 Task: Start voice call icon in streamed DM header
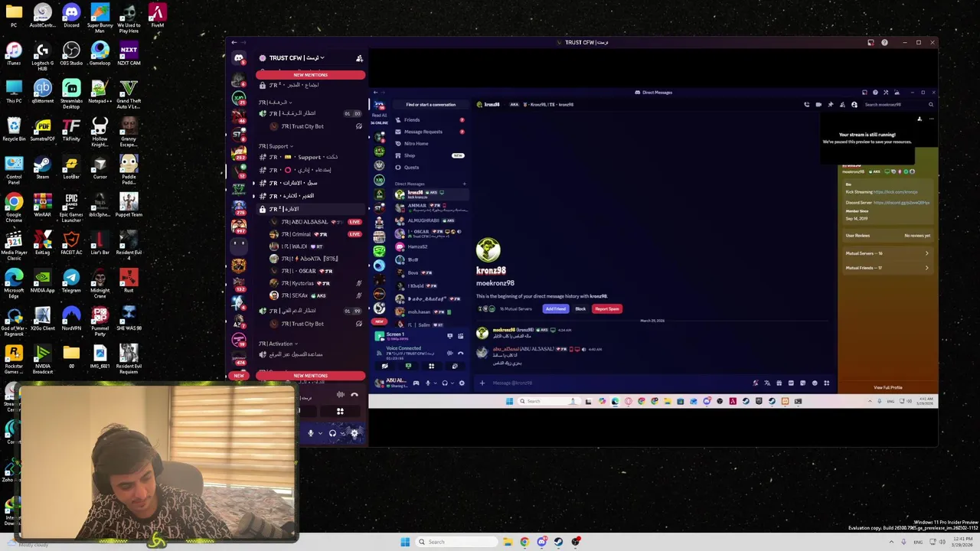click(806, 105)
